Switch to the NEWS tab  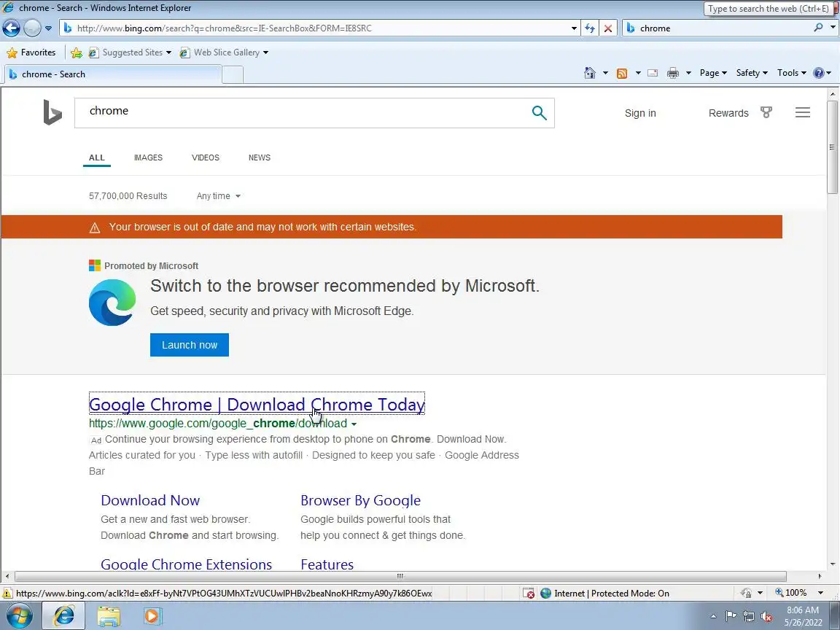point(260,157)
